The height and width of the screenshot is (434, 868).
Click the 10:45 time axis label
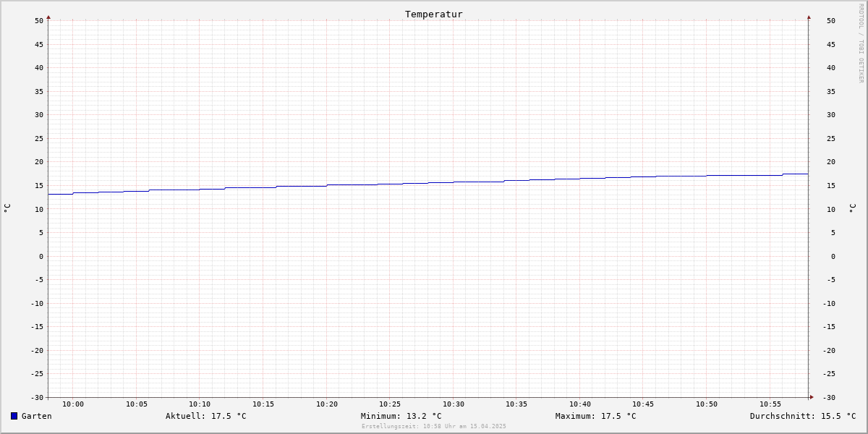pyautogui.click(x=643, y=404)
